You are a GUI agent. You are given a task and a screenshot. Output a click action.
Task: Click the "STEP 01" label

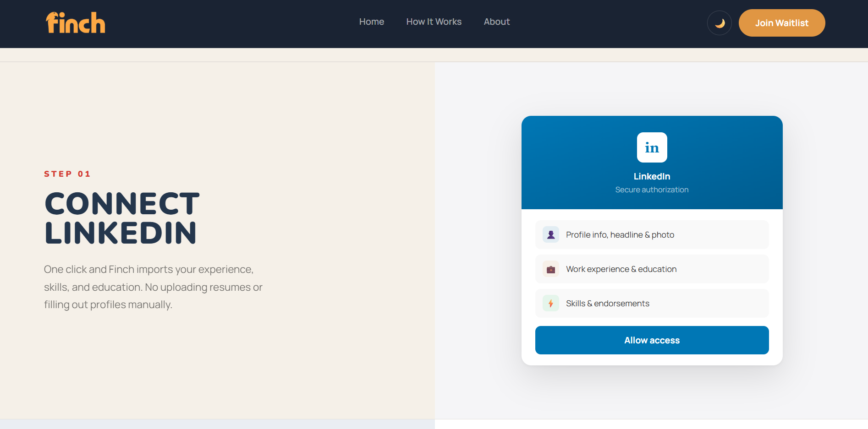tap(67, 174)
